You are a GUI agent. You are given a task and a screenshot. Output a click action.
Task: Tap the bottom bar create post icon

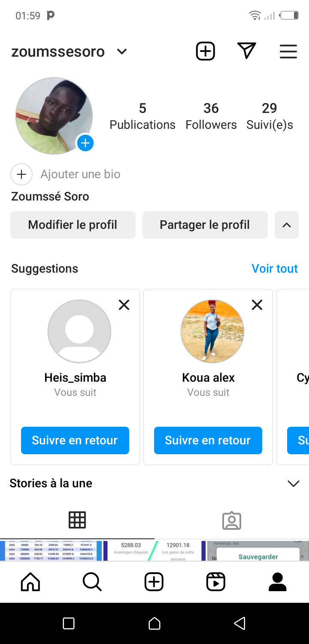tap(154, 582)
